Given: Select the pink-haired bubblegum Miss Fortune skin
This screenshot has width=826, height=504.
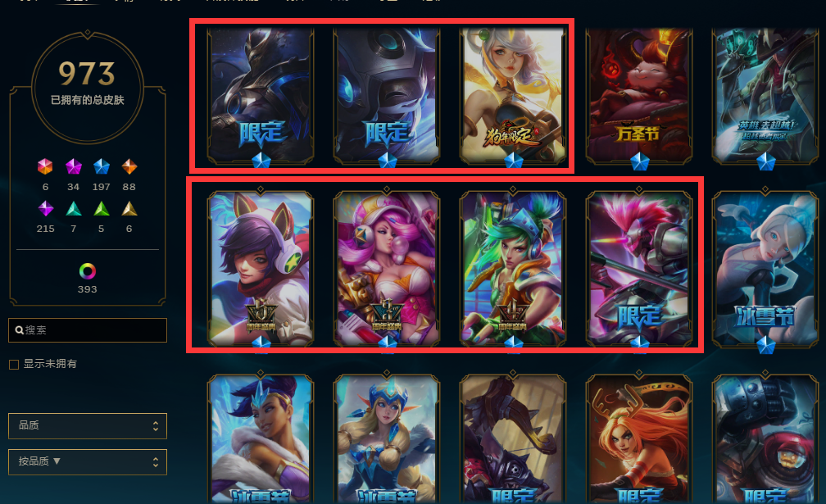Looking at the screenshot, I should tap(387, 267).
